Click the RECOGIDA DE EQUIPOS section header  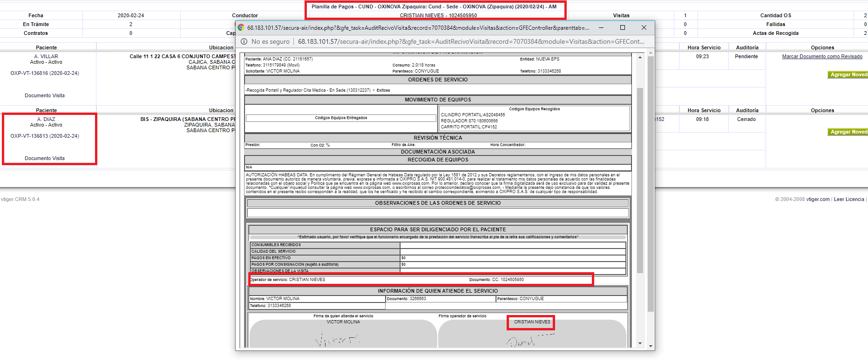[x=438, y=160]
